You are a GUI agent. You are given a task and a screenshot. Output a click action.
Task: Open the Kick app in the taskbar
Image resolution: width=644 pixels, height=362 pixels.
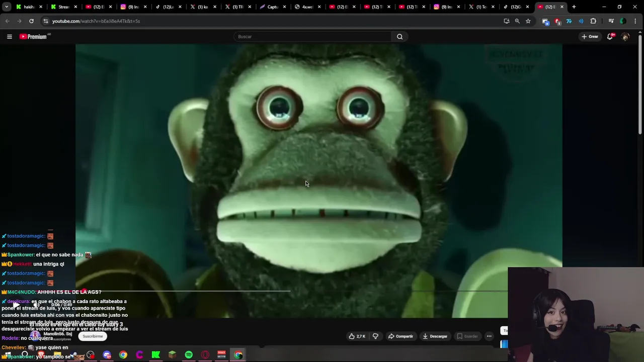156,355
